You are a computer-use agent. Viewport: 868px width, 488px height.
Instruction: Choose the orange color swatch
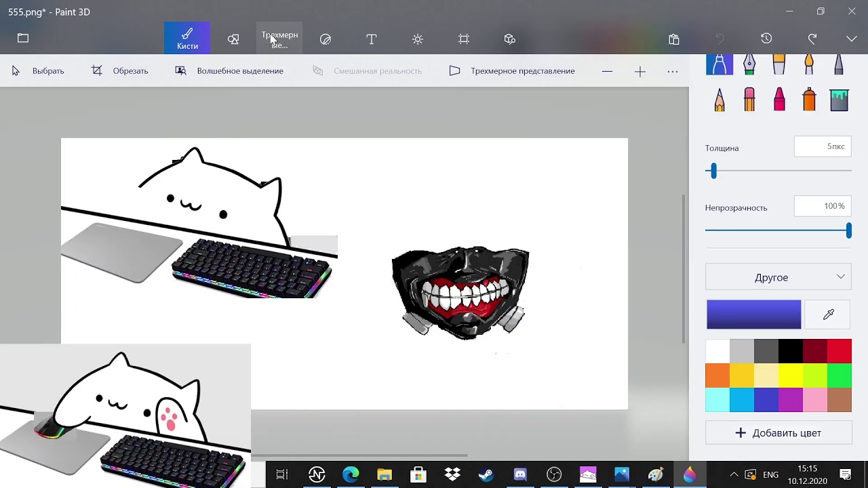(717, 375)
